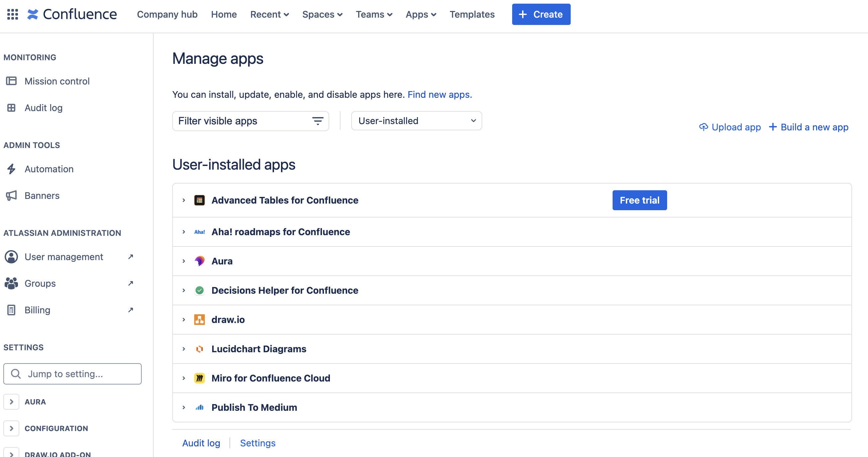Open the app switcher grid icon
The height and width of the screenshot is (457, 868).
click(12, 14)
